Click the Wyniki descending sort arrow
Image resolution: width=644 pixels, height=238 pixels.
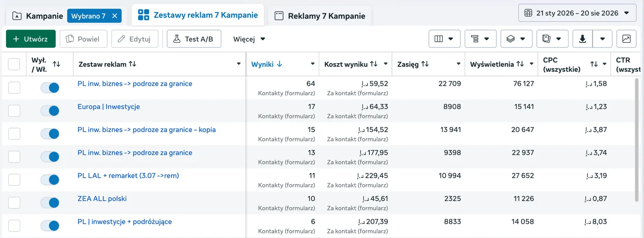point(279,64)
